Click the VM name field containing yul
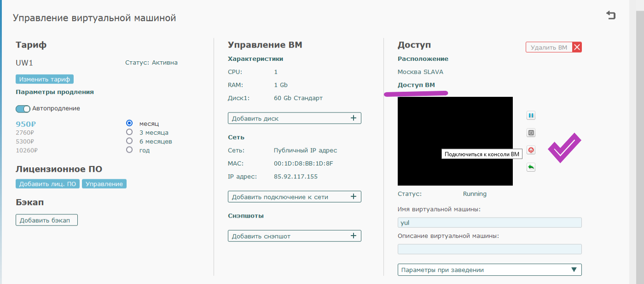 tap(489, 223)
